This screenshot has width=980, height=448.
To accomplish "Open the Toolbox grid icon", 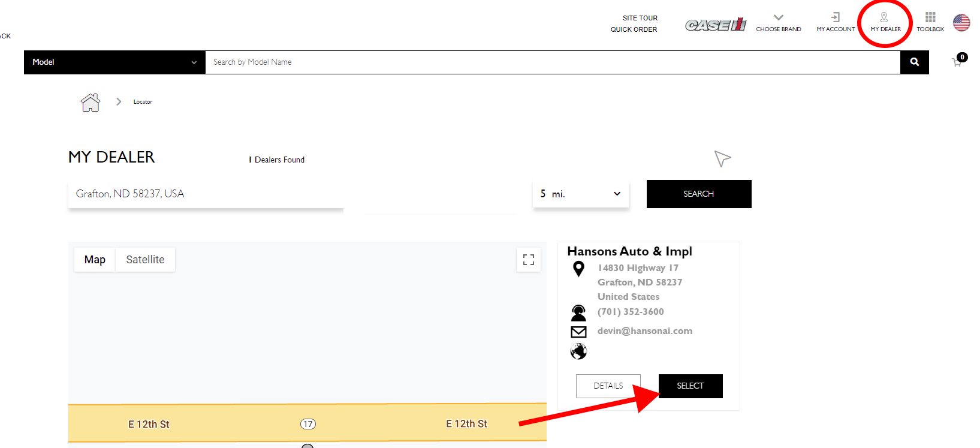I will (930, 17).
